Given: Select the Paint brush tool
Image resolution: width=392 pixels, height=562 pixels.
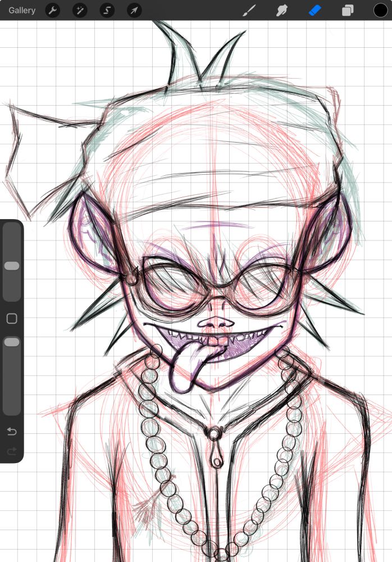Looking at the screenshot, I should pyautogui.click(x=249, y=10).
